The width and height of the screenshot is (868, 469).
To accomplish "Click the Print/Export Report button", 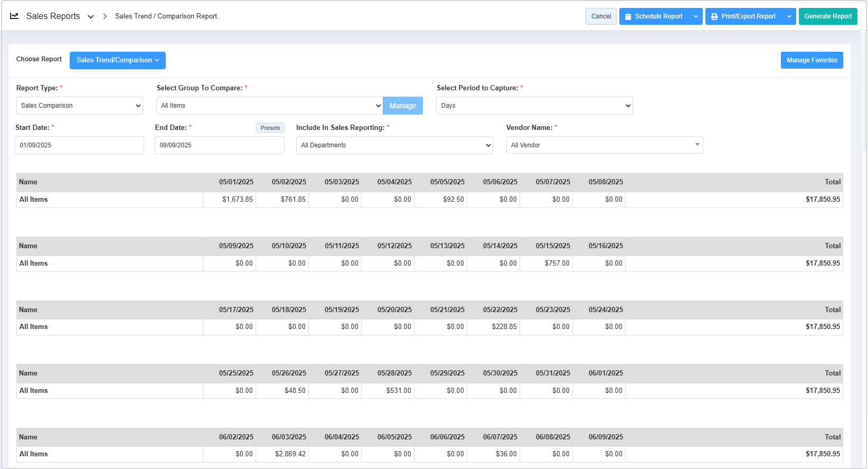I will tap(743, 16).
